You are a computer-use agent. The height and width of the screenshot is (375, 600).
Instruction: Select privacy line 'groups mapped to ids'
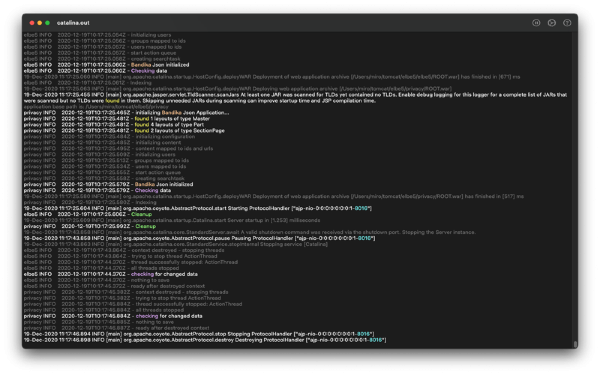[x=106, y=161]
